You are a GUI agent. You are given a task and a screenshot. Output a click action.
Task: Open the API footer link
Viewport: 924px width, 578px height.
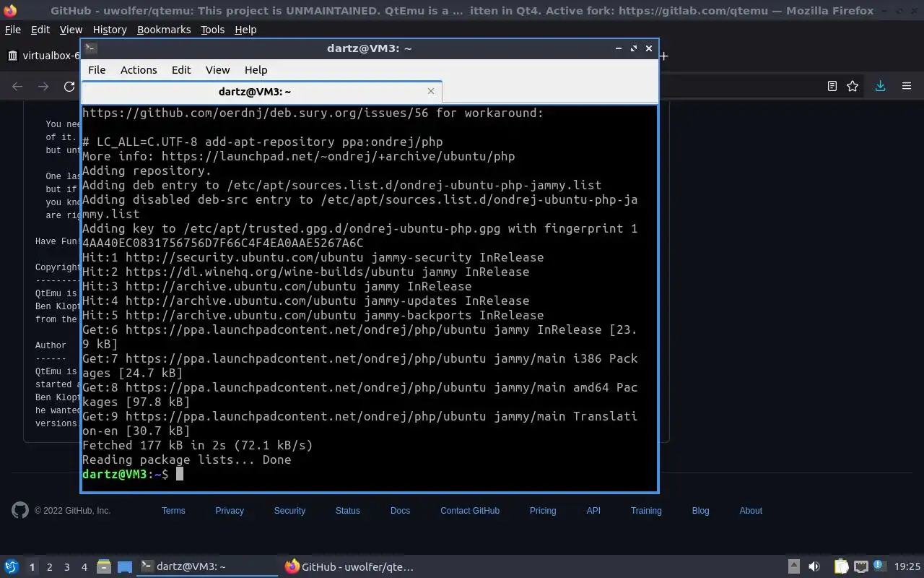pyautogui.click(x=593, y=511)
